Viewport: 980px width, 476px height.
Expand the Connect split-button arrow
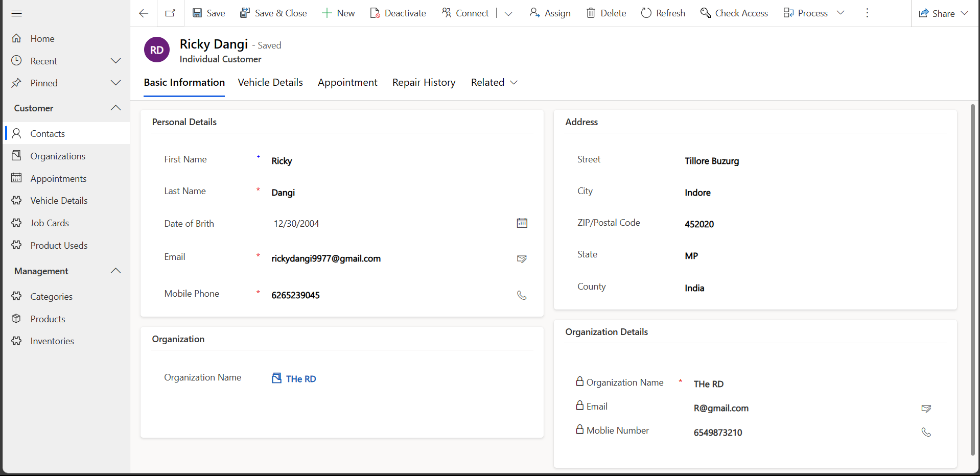click(x=508, y=13)
